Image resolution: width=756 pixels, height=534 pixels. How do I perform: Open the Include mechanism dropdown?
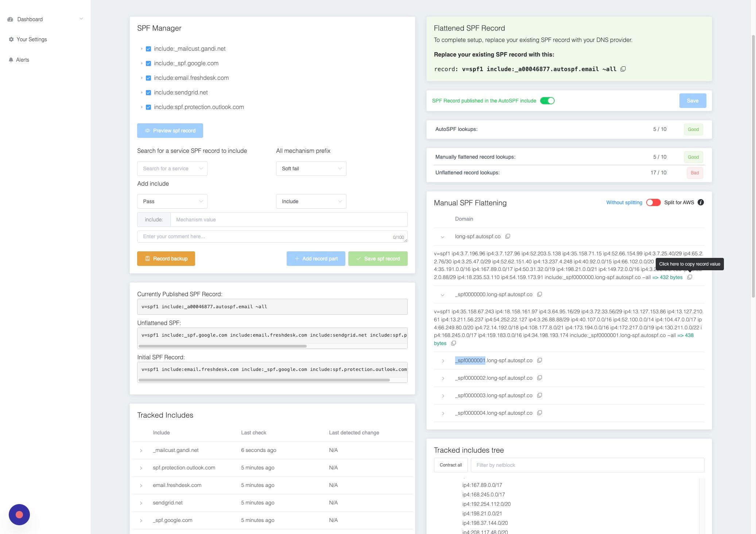click(x=311, y=201)
